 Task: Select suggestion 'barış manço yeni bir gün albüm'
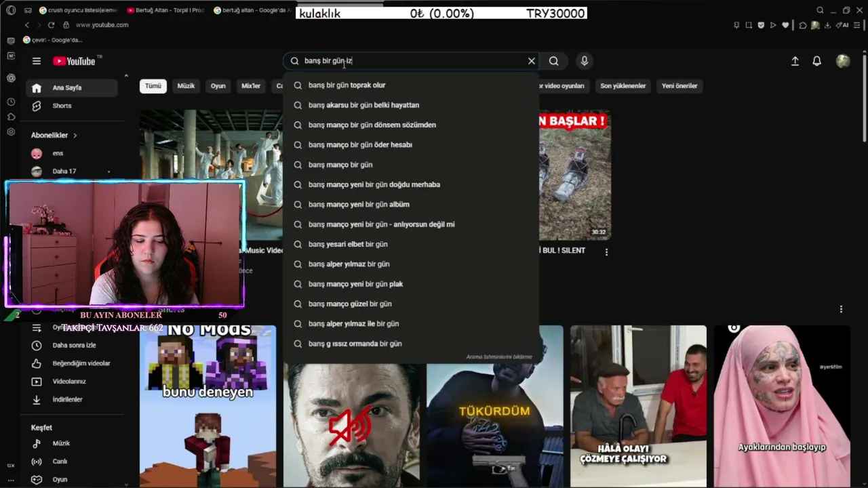pyautogui.click(x=411, y=204)
